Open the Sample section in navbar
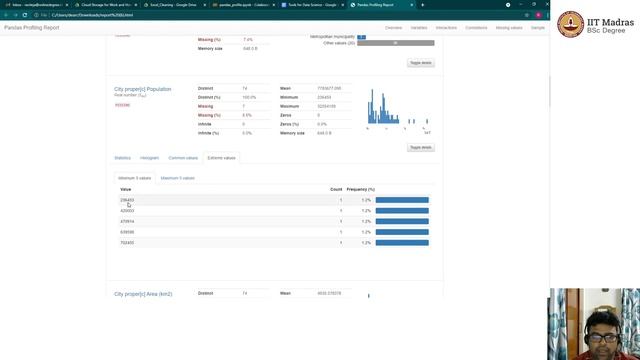Image resolution: width=640 pixels, height=360 pixels. click(538, 28)
